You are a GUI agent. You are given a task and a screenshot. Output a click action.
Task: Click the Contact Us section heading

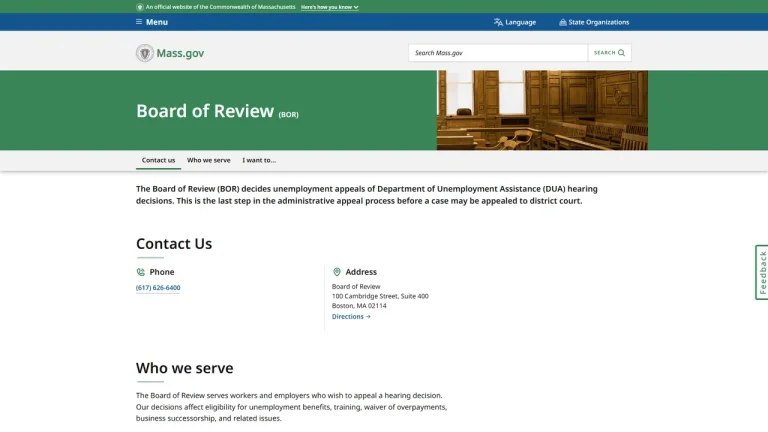(x=174, y=243)
